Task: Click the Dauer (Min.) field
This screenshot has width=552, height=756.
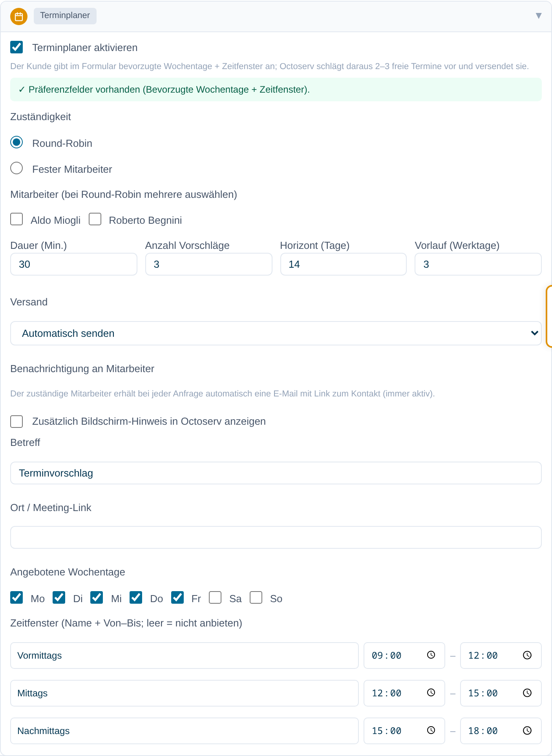Action: pyautogui.click(x=74, y=264)
